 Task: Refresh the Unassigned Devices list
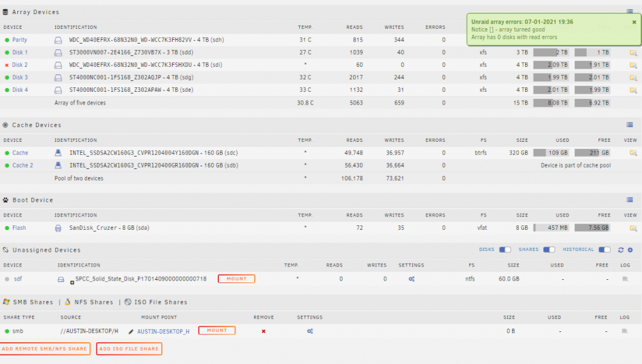(621, 250)
